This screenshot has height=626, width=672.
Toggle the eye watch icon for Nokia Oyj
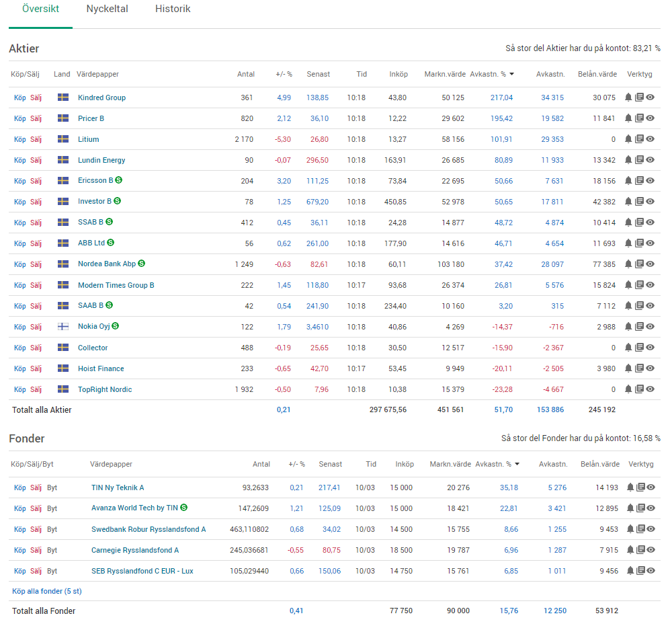pos(650,327)
